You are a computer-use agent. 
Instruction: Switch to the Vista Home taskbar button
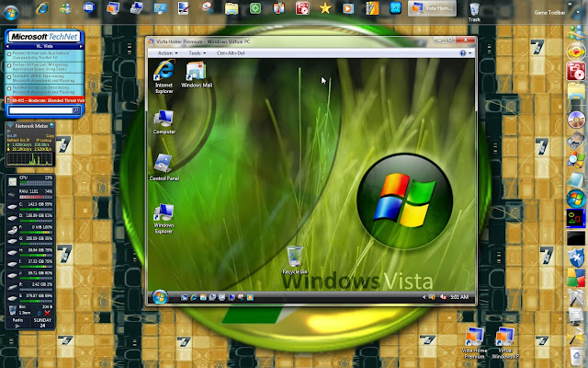432,8
